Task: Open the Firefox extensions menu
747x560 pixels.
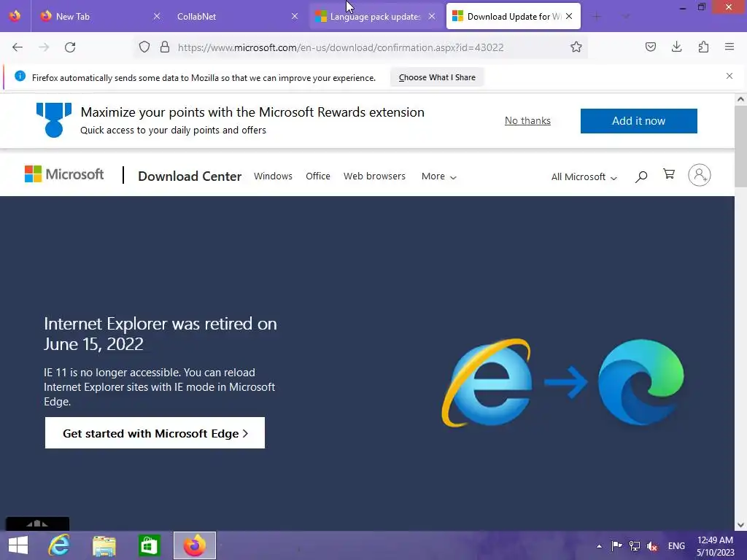Action: click(703, 47)
